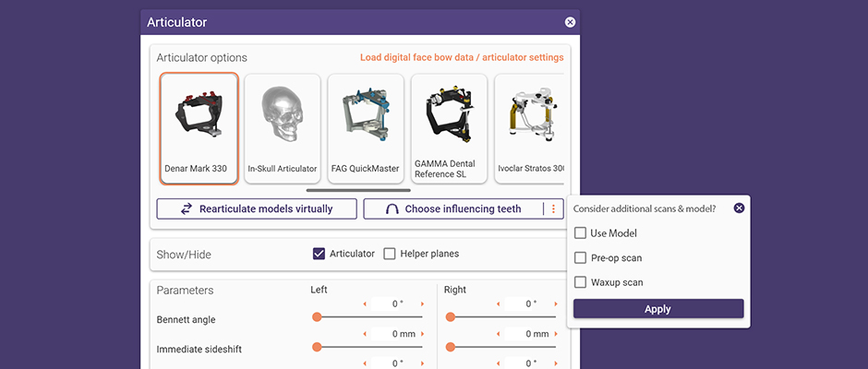Image resolution: width=868 pixels, height=369 pixels.
Task: Close the Articulator dialog
Action: point(570,22)
